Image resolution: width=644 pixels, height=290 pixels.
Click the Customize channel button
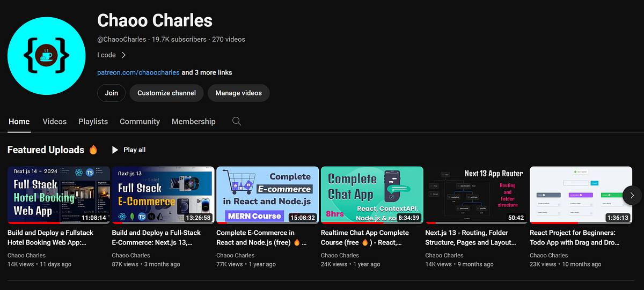pos(166,93)
